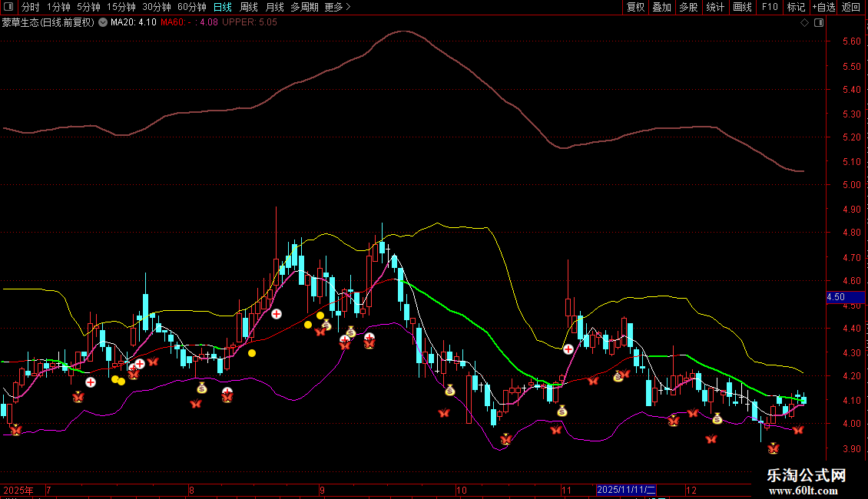Click the 叠加 overlay button
This screenshot has height=499, width=868.
[661, 7]
